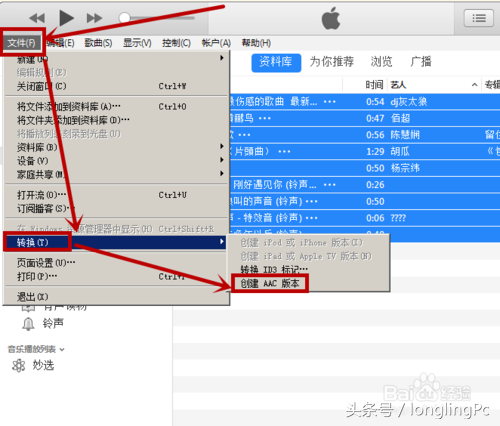Open the 妙选 playlist

tap(43, 366)
